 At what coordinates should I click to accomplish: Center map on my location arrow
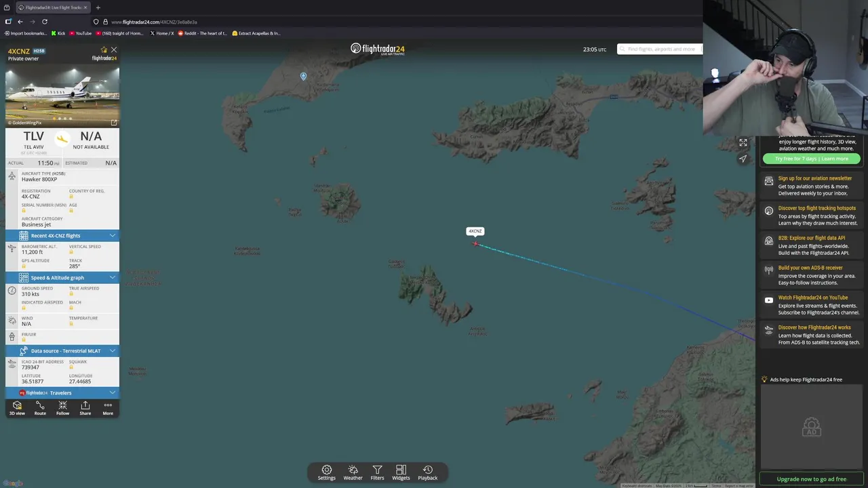pyautogui.click(x=743, y=159)
